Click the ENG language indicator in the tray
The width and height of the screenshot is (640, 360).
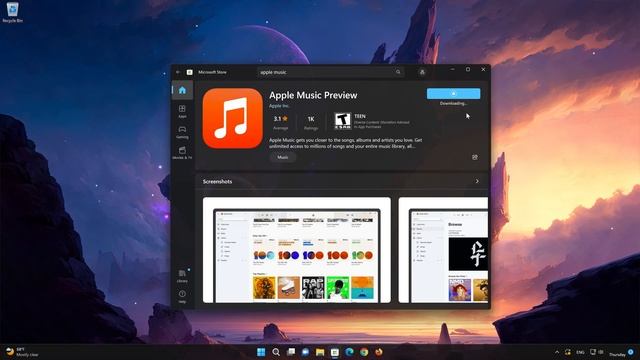pyautogui.click(x=580, y=352)
